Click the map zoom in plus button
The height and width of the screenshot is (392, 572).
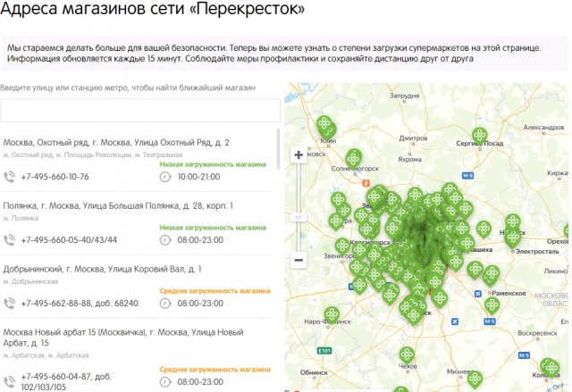(299, 154)
